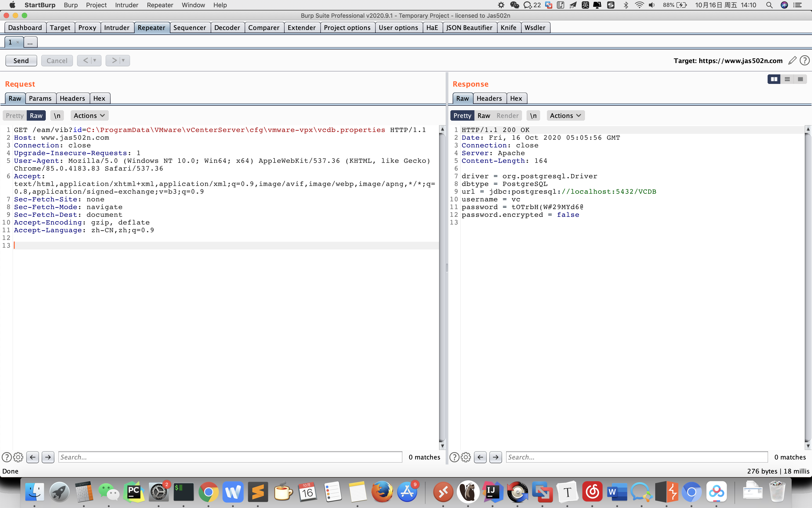Screen dimensions: 812x508
Task: Toggle \n non-printable characters in Request
Action: 57,116
